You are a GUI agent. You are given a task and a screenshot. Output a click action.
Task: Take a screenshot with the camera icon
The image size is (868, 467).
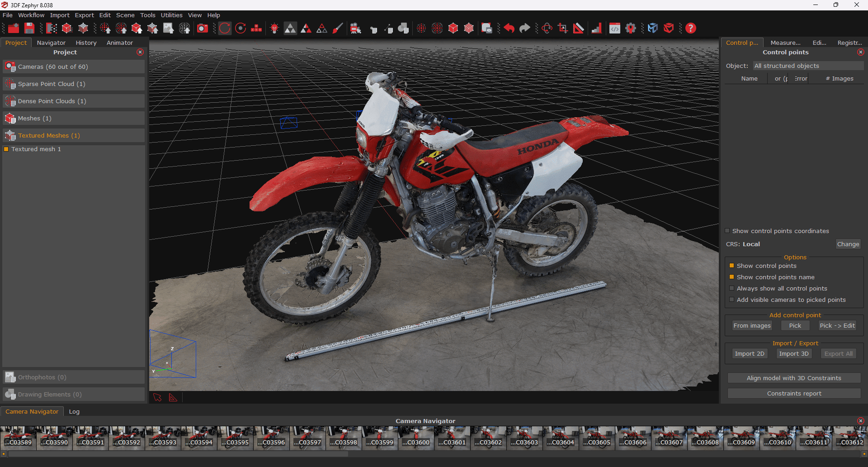[203, 29]
